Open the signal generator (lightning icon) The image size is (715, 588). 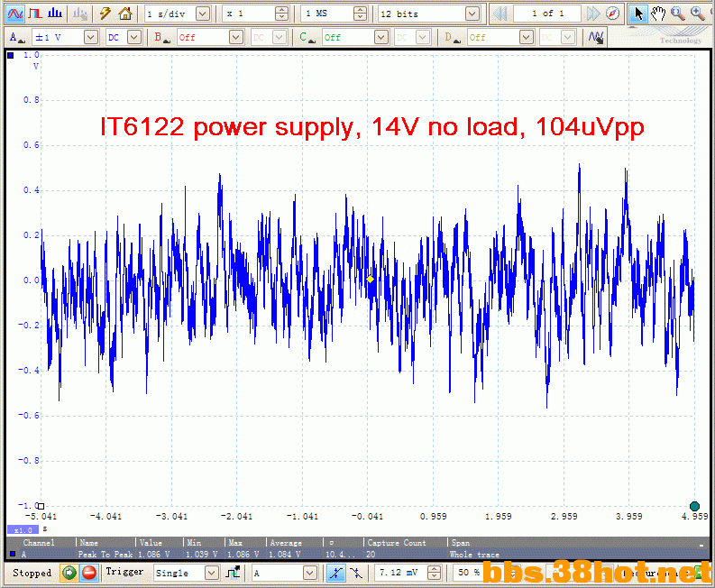pyautogui.click(x=105, y=14)
